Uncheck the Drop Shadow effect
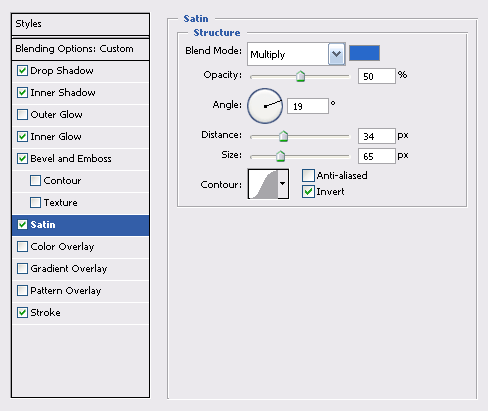The width and height of the screenshot is (488, 411). point(22,71)
